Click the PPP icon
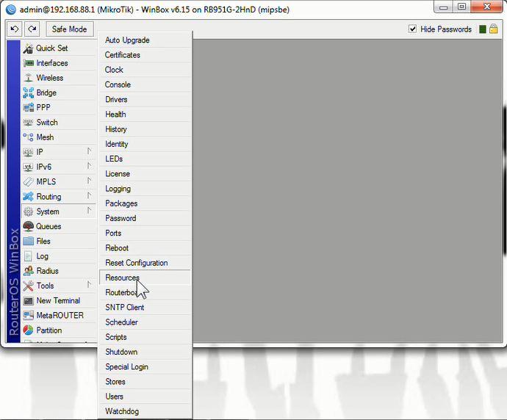The height and width of the screenshot is (420, 507). pyautogui.click(x=28, y=108)
